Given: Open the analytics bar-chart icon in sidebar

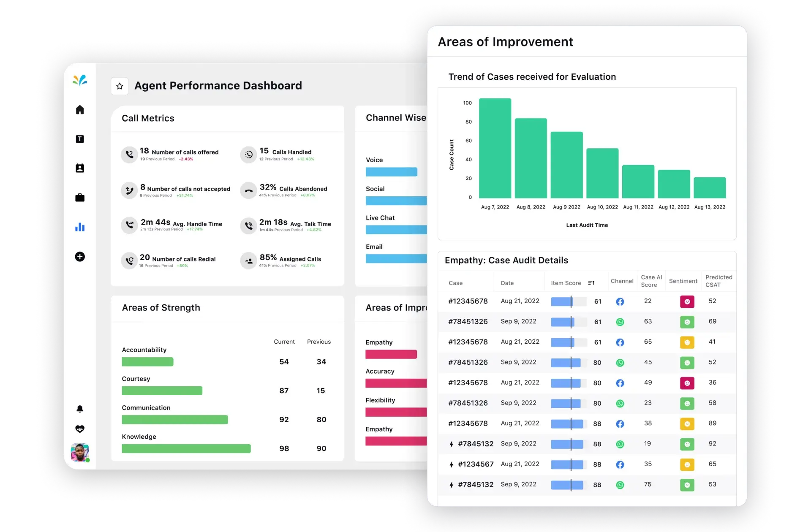Looking at the screenshot, I should point(80,227).
